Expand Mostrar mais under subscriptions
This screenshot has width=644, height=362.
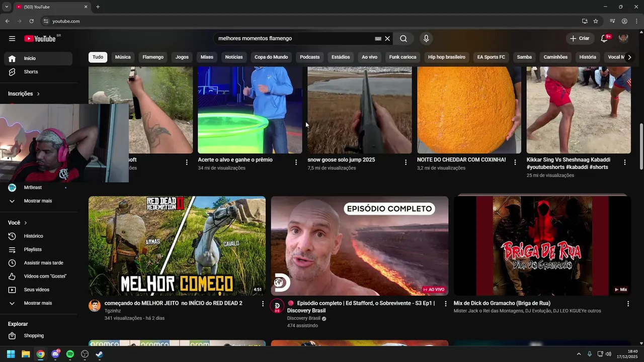(38, 201)
